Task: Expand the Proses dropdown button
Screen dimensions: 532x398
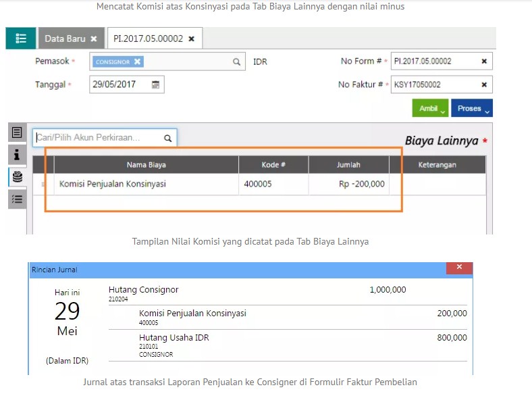Action: pos(473,108)
